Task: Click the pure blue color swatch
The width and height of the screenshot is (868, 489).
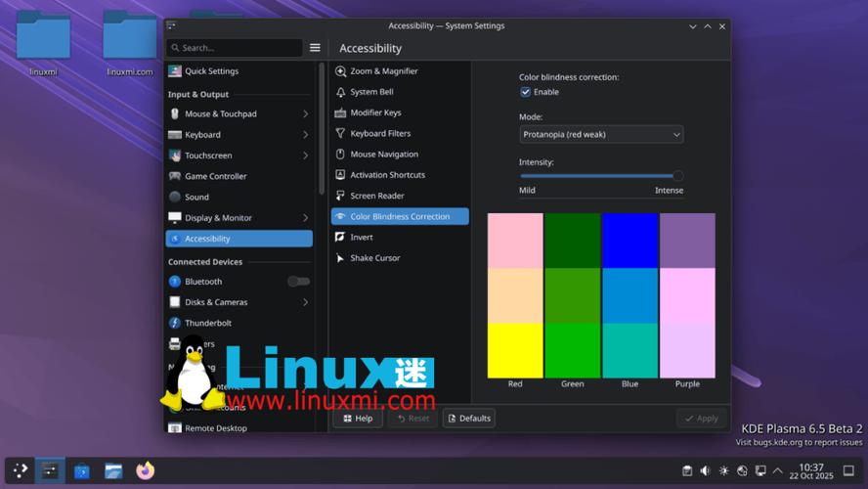Action: pyautogui.click(x=629, y=241)
